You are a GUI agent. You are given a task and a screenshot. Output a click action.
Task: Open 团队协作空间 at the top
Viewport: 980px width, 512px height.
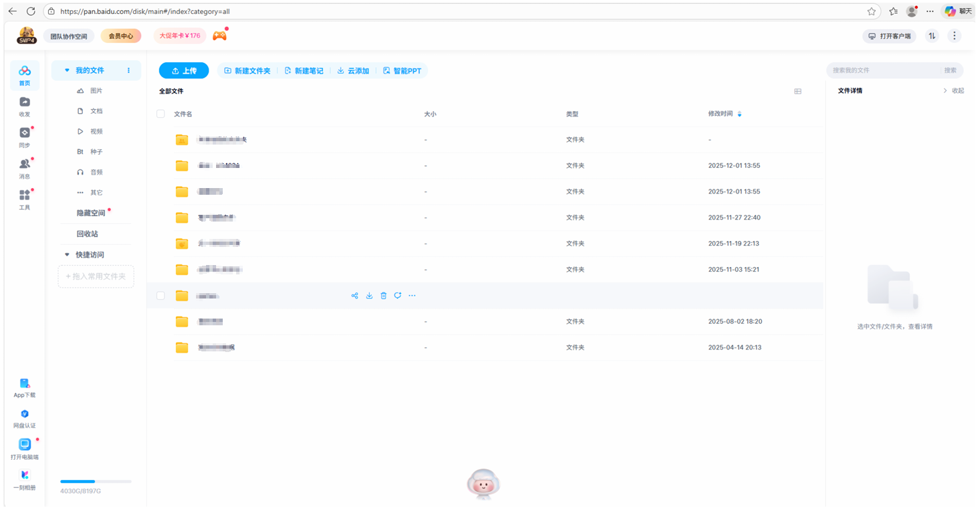[68, 36]
